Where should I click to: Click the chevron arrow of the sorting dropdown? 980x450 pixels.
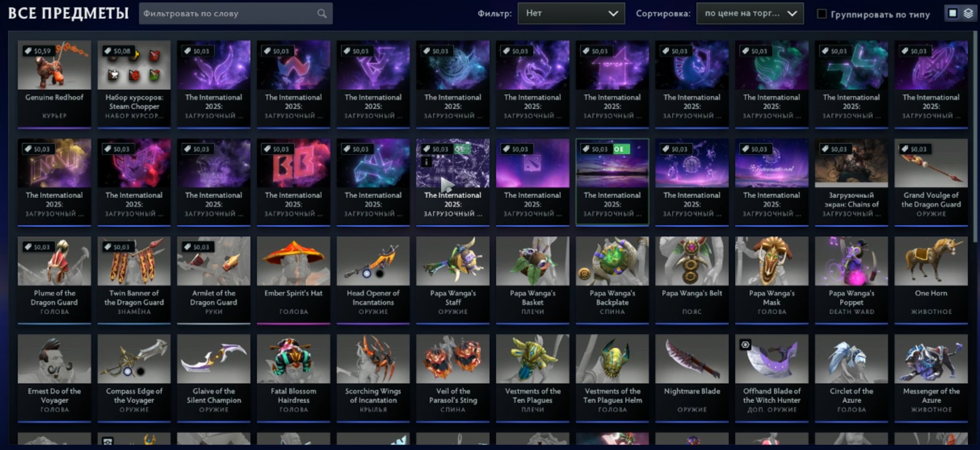point(792,14)
